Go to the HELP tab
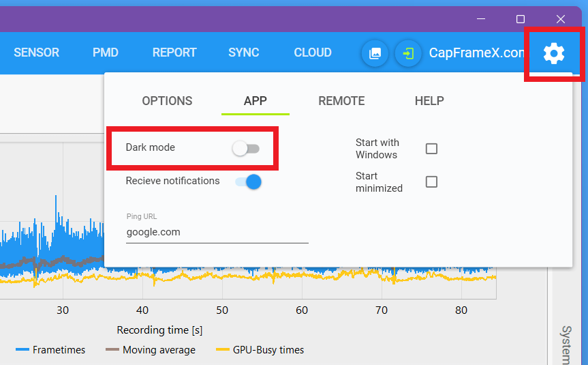 point(429,101)
